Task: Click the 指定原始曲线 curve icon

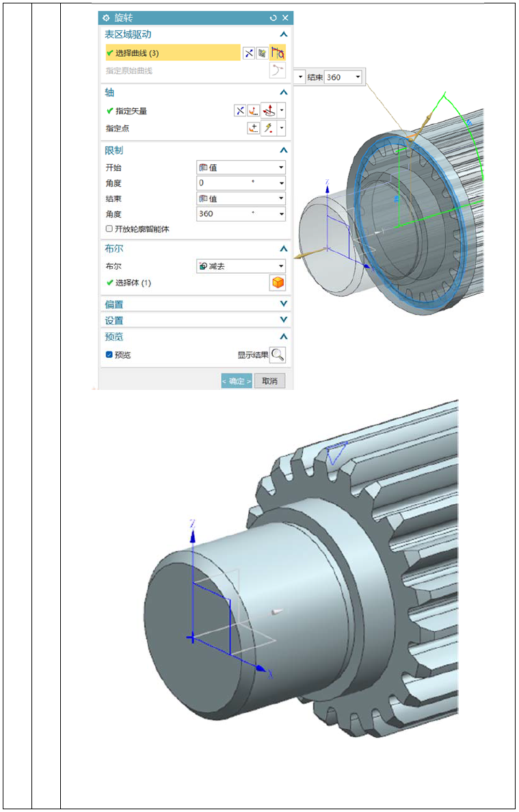Action: click(x=278, y=70)
